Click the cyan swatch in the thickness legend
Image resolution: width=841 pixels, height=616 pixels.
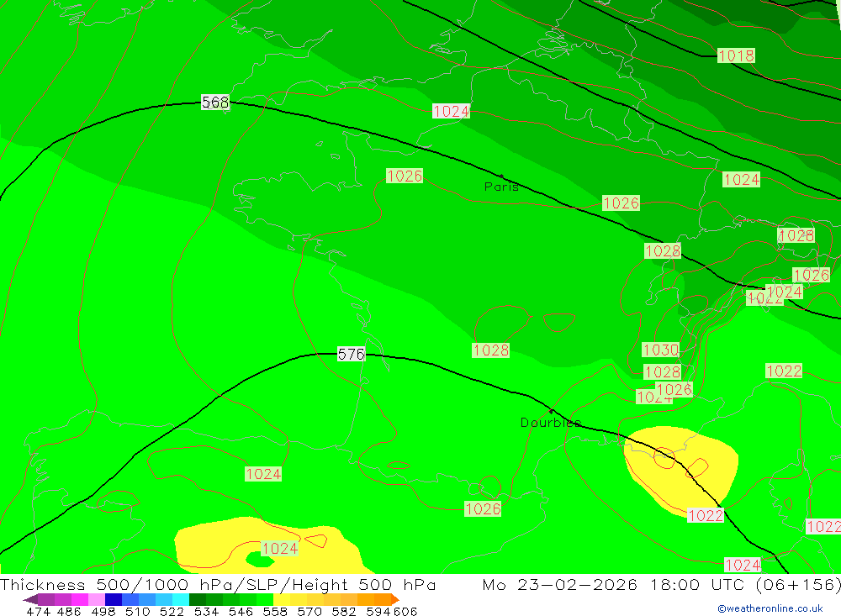tap(181, 599)
